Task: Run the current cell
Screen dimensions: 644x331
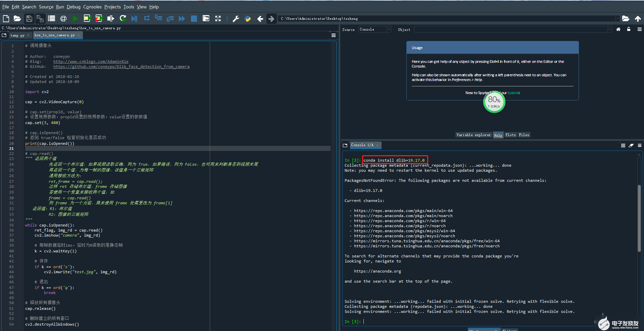Action: [x=87, y=18]
